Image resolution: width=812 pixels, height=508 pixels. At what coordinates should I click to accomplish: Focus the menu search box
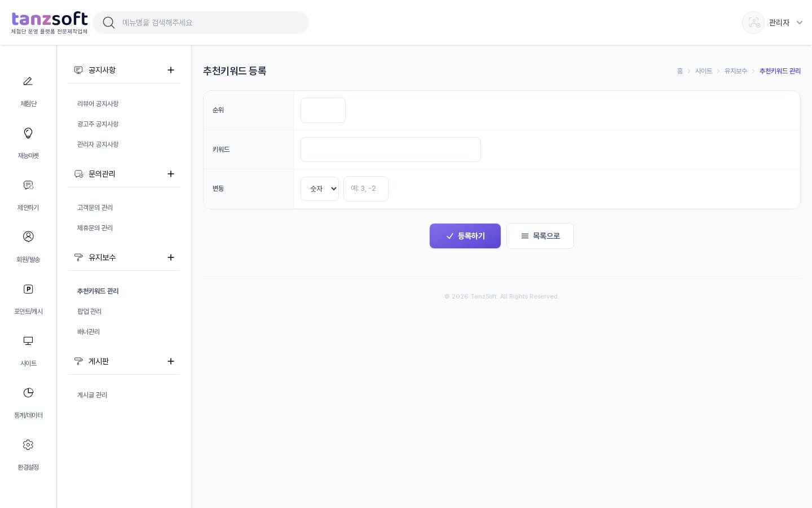click(201, 23)
